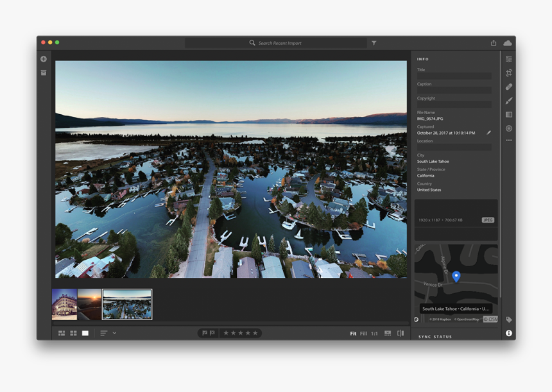Set rating to two stars
This screenshot has height=392, width=552.
click(x=233, y=333)
